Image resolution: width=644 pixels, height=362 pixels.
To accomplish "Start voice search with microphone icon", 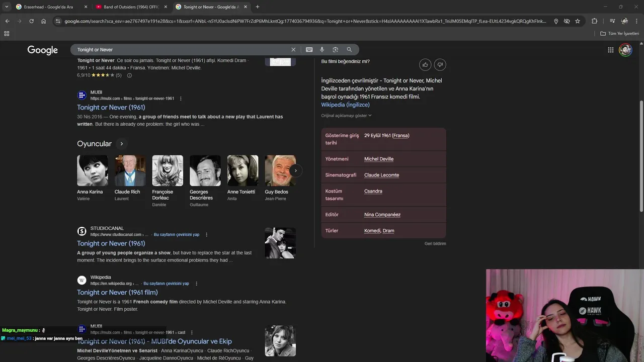I will tap(322, 50).
